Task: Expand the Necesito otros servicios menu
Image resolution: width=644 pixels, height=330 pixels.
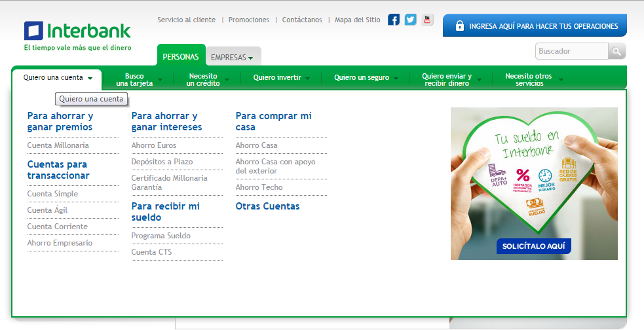Action: tap(533, 80)
